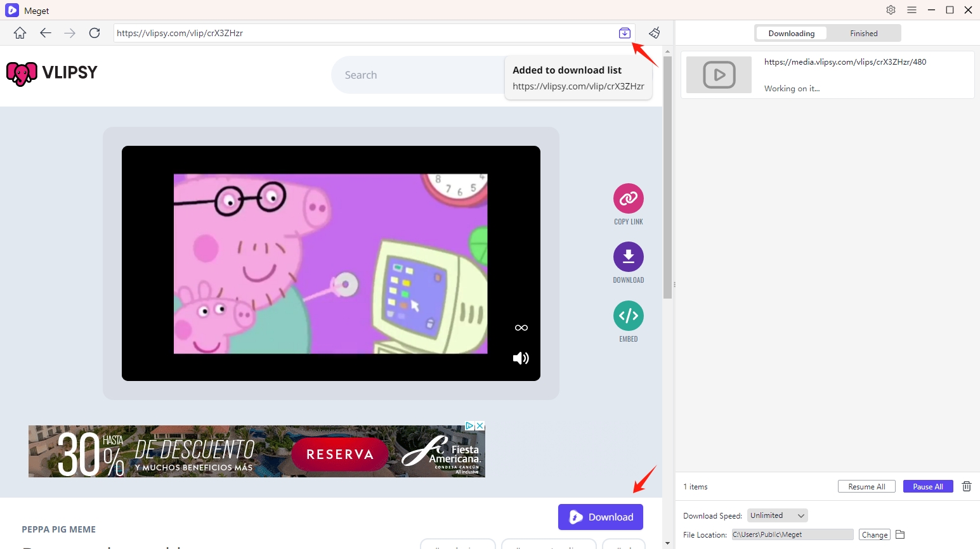This screenshot has width=980, height=549.
Task: Reload the current Vlipsy page
Action: click(x=95, y=33)
